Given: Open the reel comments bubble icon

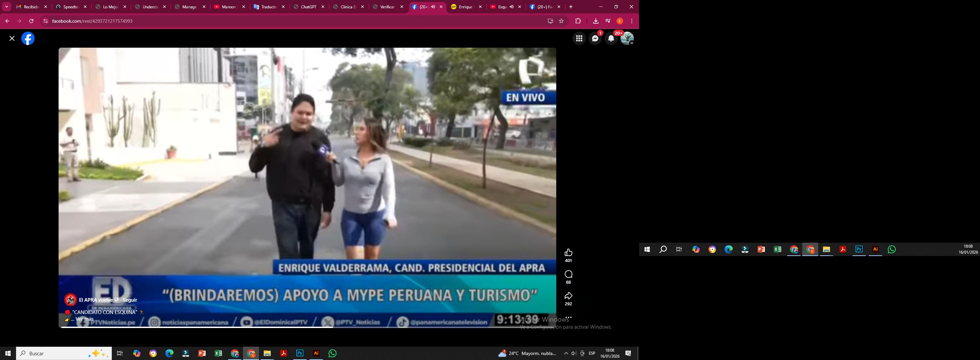Looking at the screenshot, I should (x=568, y=274).
